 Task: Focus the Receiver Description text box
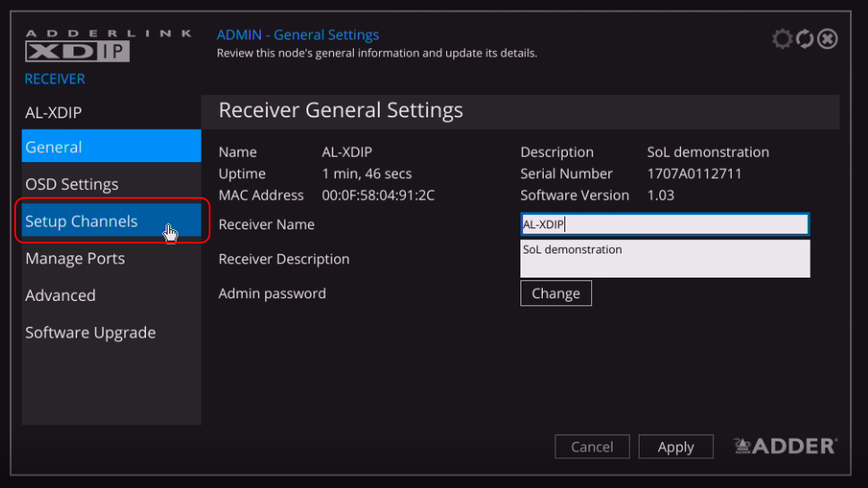[665, 258]
